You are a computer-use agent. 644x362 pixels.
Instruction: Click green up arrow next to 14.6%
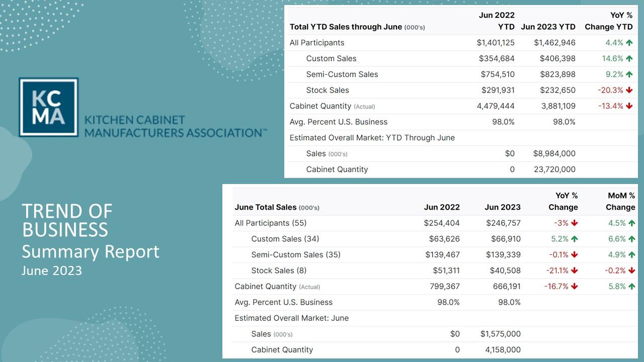pos(629,58)
